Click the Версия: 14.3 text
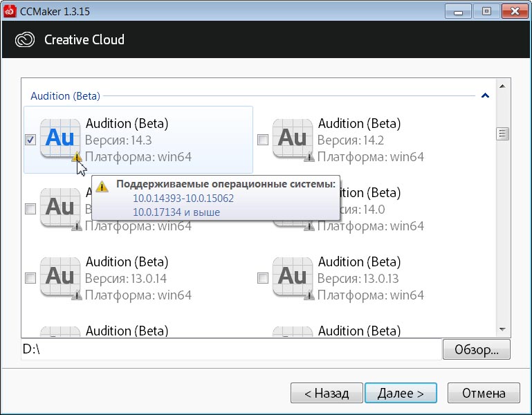Viewport: 532px width, 415px height. click(118, 140)
